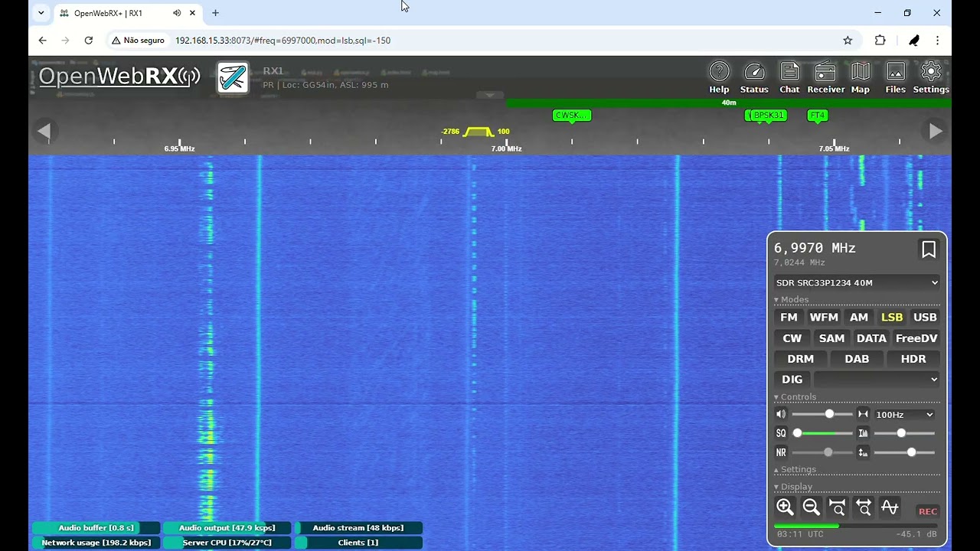Shift the frequency scale right with the arrow
Screen dimensions: 980x551
click(x=936, y=131)
